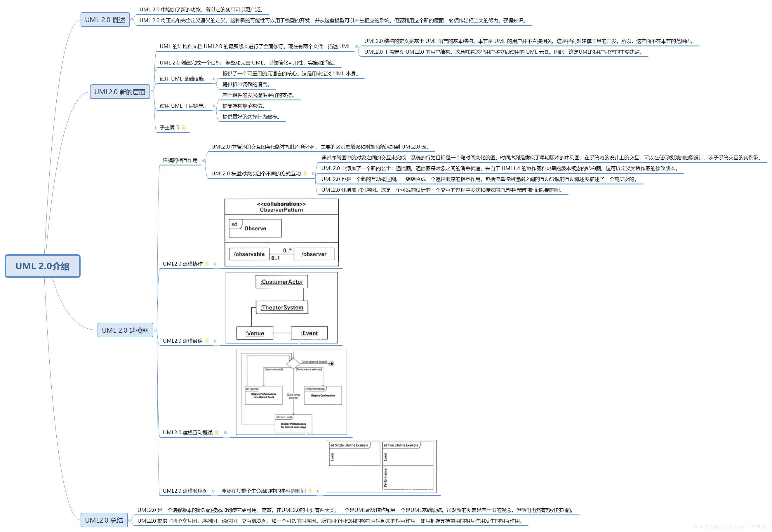This screenshot has width=772, height=532.
Task: Select subtopic UML2.0 建模协作
Action: 183,264
